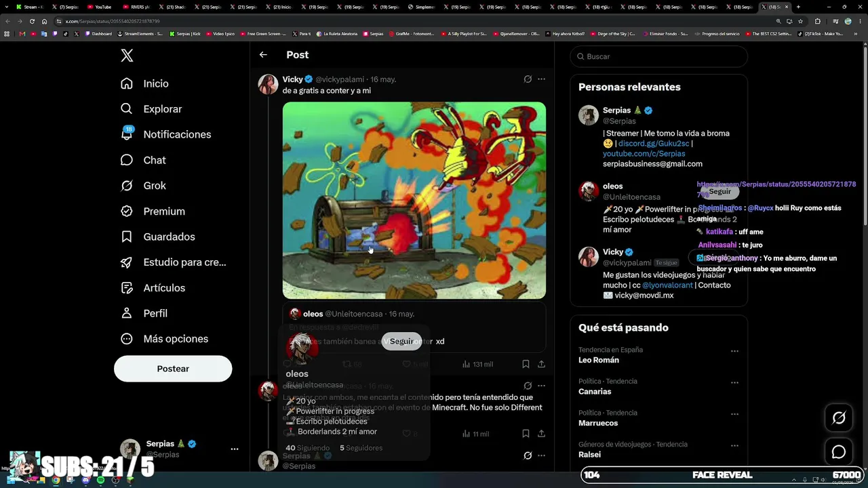This screenshot has width=868, height=488.
Task: View analytics showing 11 mil views
Action: tap(475, 434)
